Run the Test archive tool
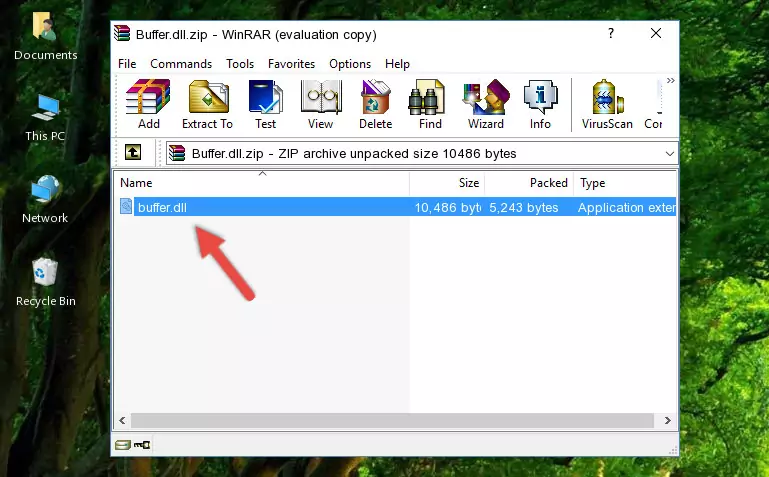The width and height of the screenshot is (769, 477). 265,104
